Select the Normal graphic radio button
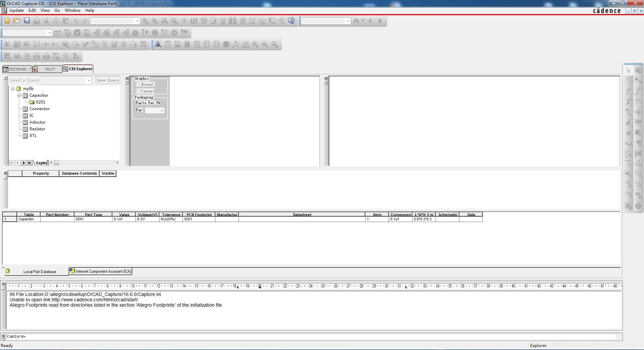644x350 pixels. tap(138, 84)
